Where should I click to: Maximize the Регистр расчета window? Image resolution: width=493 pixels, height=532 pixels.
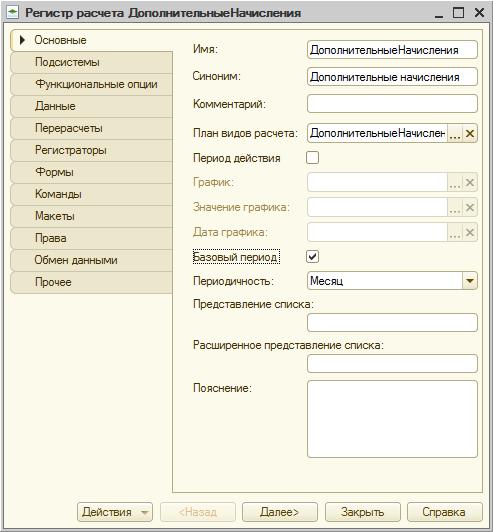pyautogui.click(x=458, y=13)
